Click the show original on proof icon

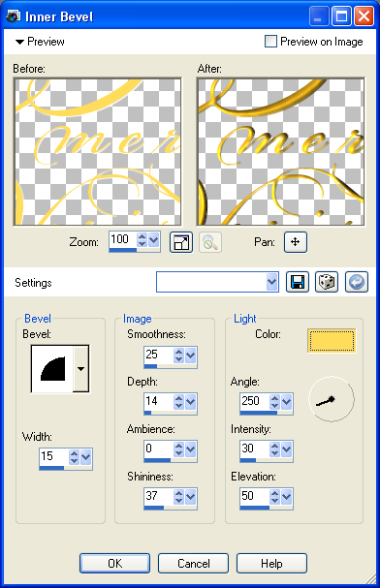pos(181,242)
